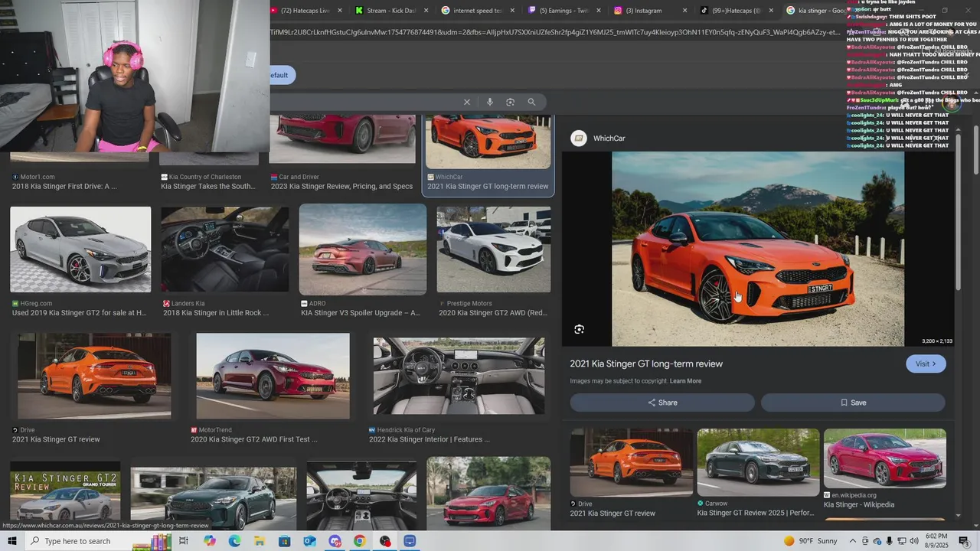Close the internet speed test tab
This screenshot has height=551, width=980.
point(513,11)
